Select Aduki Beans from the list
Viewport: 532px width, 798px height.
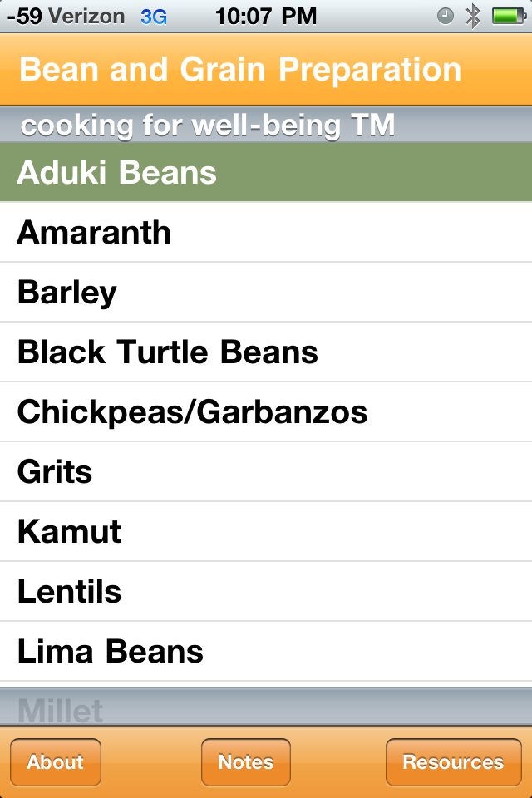[266, 173]
